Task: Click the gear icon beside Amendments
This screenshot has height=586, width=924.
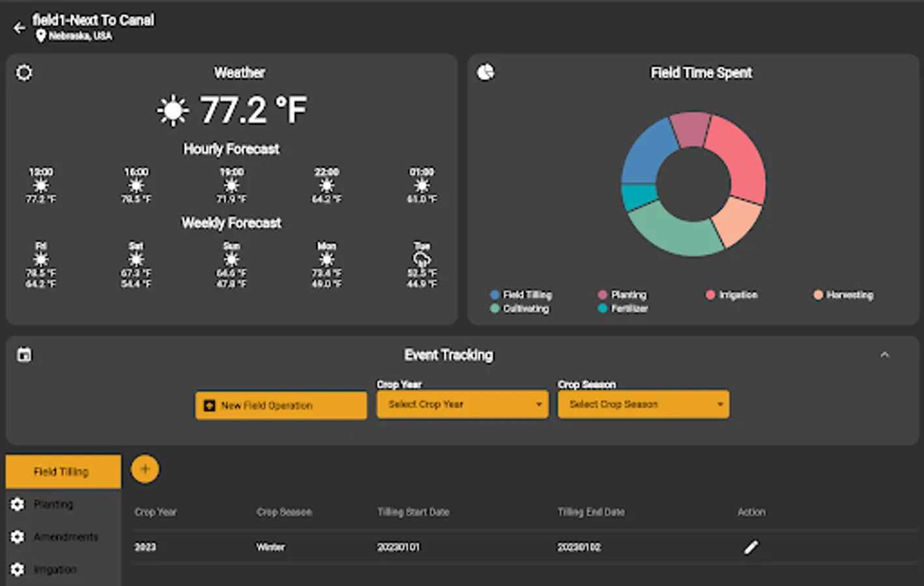Action: pos(18,537)
